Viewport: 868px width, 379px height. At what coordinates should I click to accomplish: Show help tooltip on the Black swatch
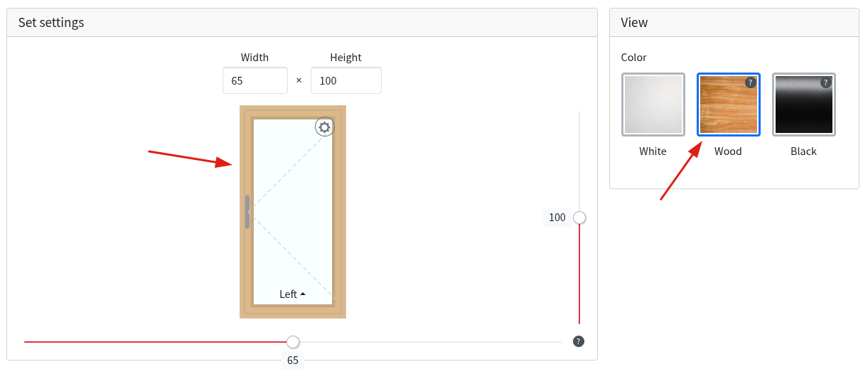click(825, 82)
